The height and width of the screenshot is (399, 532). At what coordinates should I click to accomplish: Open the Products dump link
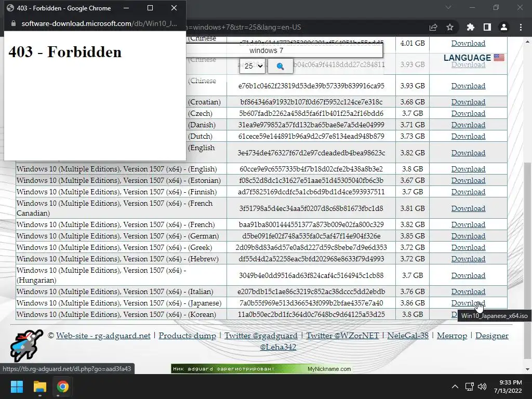[x=187, y=336]
